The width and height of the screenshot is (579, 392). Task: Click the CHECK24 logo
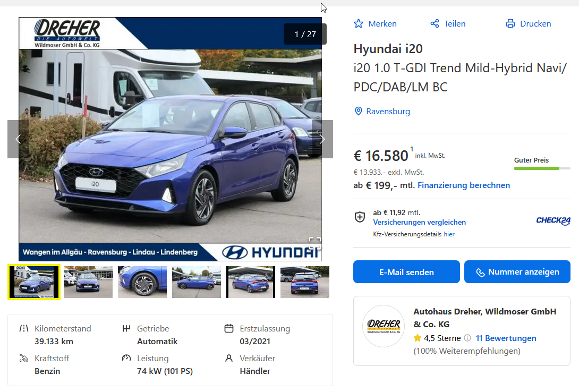tap(553, 220)
